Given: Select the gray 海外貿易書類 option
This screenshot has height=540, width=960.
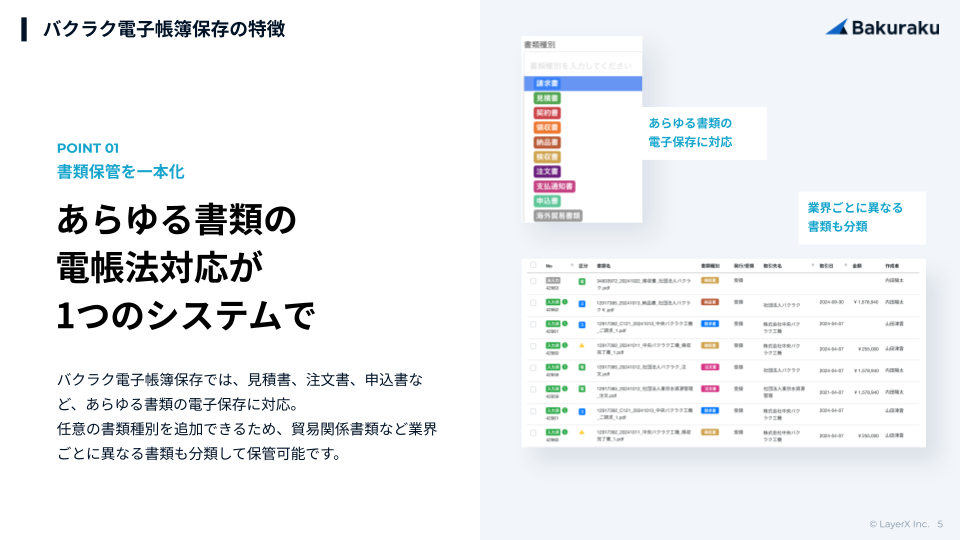Looking at the screenshot, I should (x=557, y=216).
